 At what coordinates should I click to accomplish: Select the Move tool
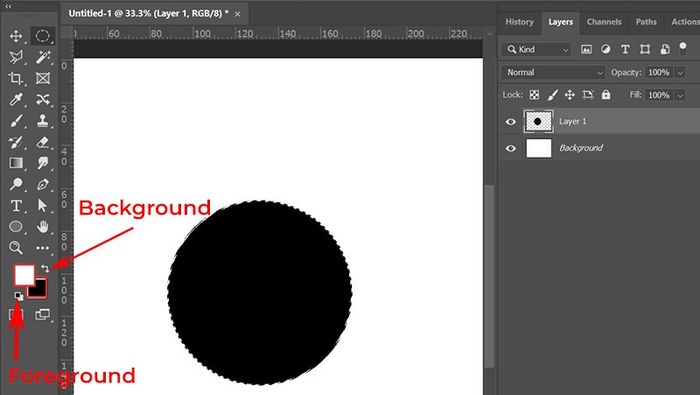[16, 36]
